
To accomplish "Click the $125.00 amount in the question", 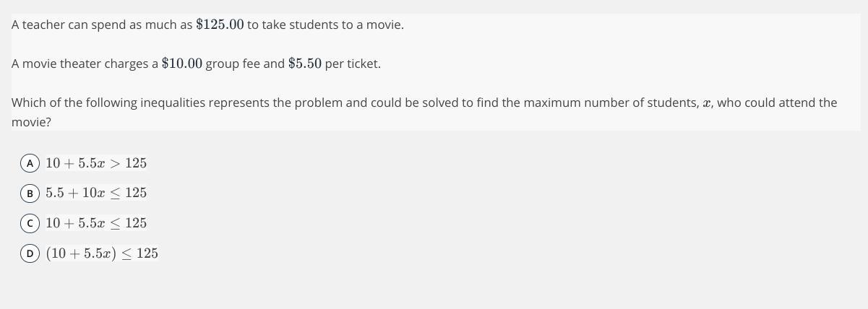I will coord(220,25).
